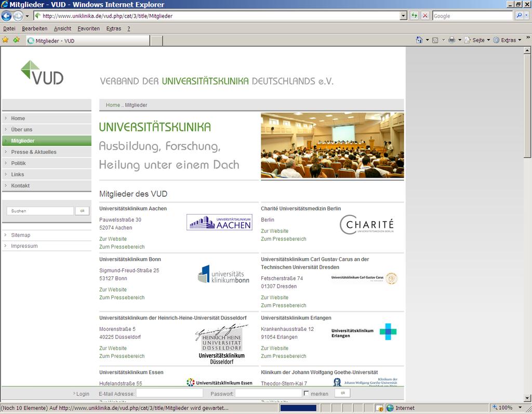The height and width of the screenshot is (414, 532).
Task: Open Über uns in the sidebar
Action: [47, 130]
